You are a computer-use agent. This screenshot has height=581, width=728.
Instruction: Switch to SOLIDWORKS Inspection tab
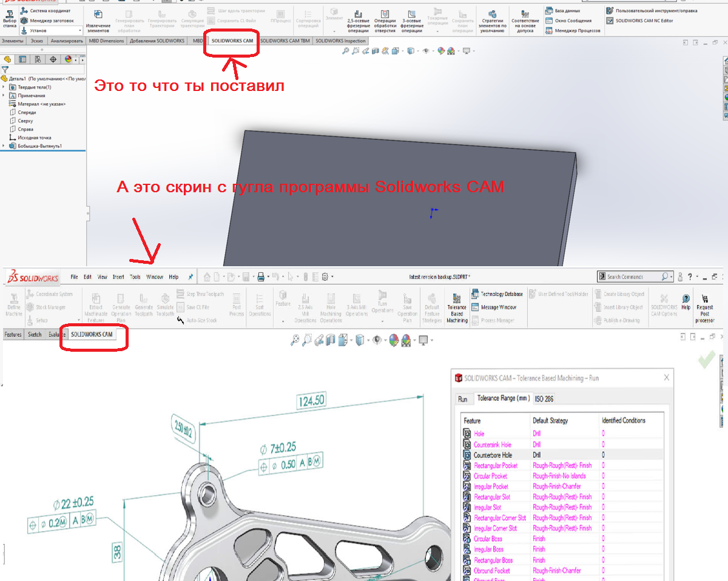click(342, 41)
